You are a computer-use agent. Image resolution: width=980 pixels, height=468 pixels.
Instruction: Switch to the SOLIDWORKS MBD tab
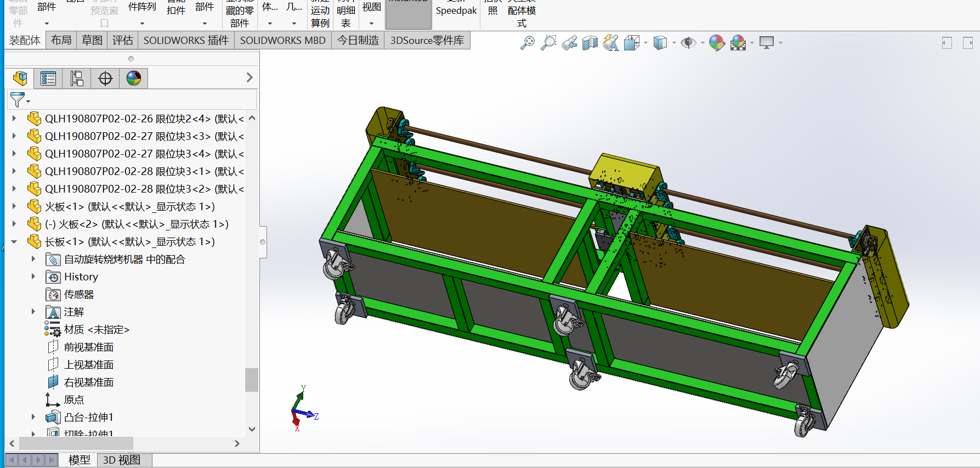pyautogui.click(x=282, y=41)
